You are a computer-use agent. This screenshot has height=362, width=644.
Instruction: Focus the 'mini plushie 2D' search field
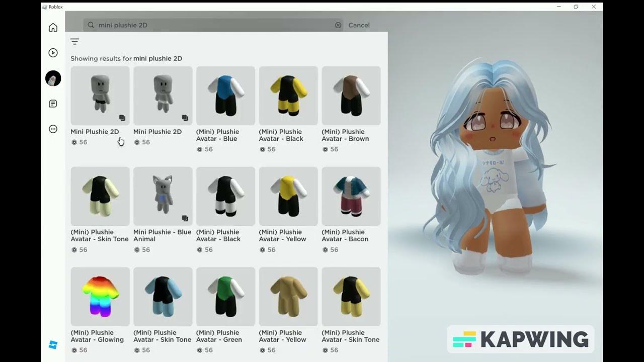[214, 25]
